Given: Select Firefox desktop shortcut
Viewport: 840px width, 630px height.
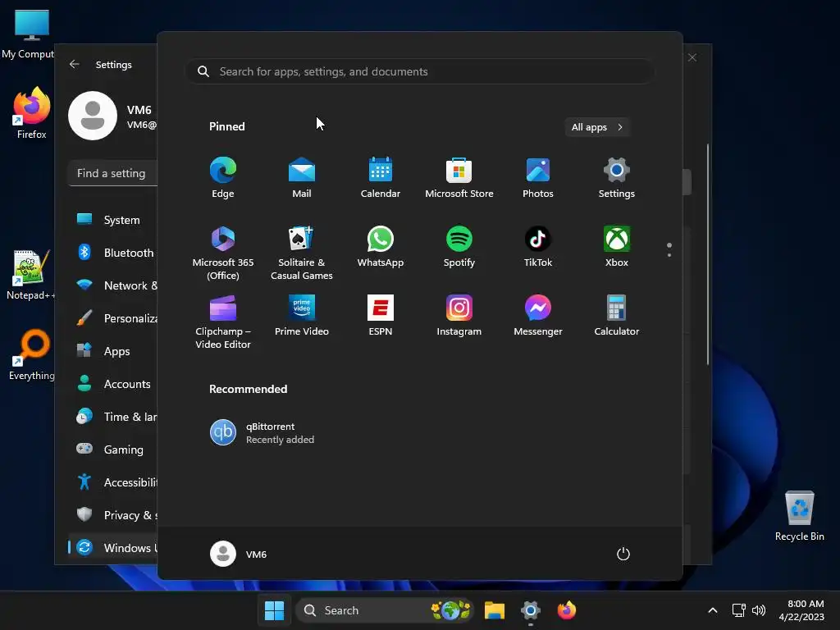Looking at the screenshot, I should point(32,113).
